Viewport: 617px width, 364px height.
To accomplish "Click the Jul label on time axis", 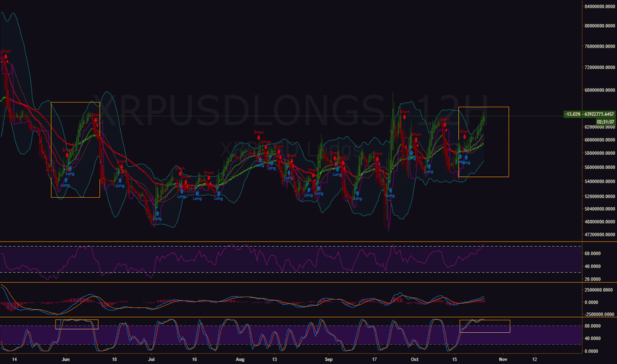I will coord(152,359).
